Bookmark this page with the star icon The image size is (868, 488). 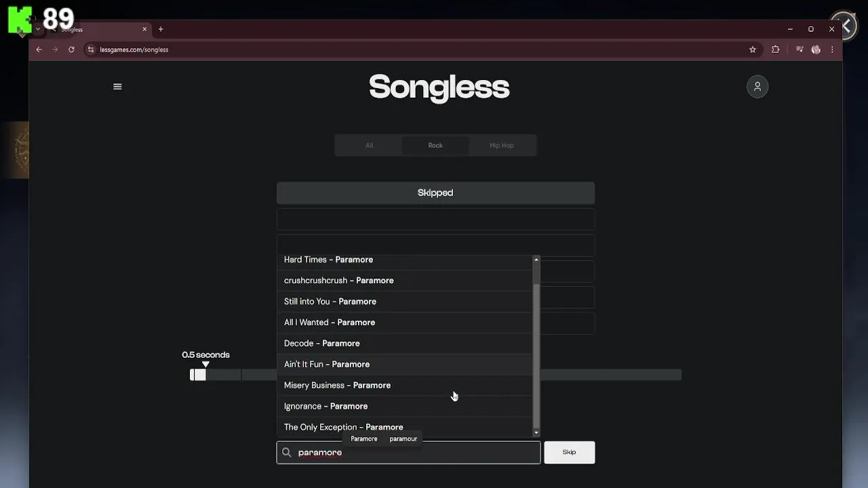coord(753,49)
